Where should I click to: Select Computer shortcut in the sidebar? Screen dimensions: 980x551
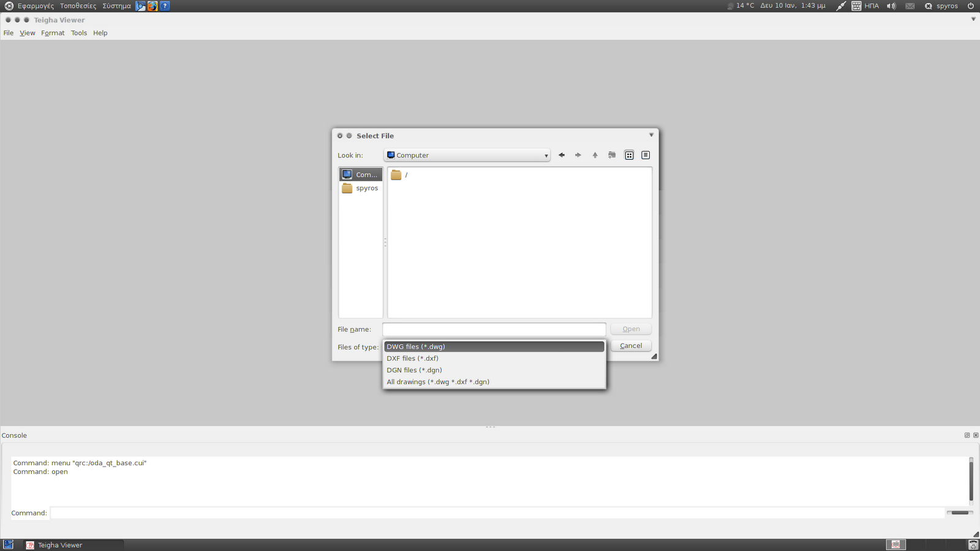(361, 174)
